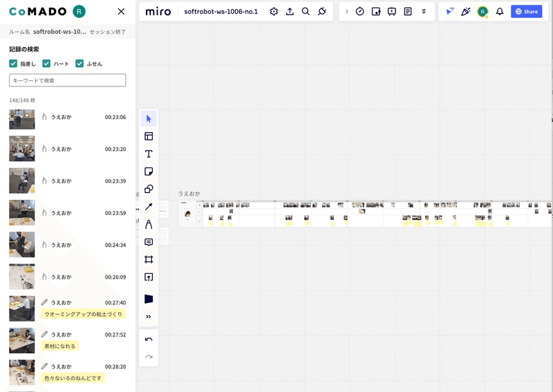
Task: Open board settings gear
Action: 274,12
